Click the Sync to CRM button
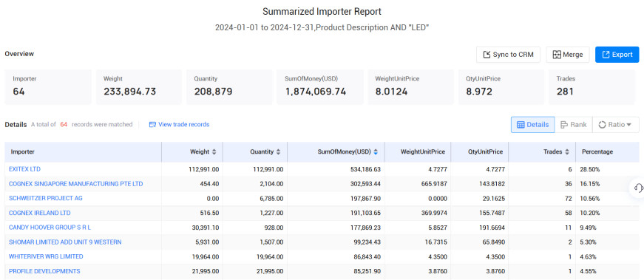The image size is (644, 280). coord(508,55)
